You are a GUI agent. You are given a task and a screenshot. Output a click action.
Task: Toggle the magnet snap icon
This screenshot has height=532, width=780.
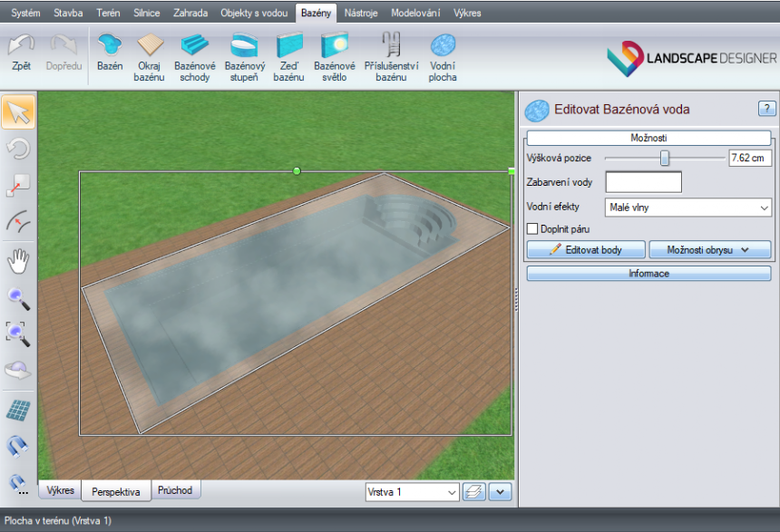[18, 446]
